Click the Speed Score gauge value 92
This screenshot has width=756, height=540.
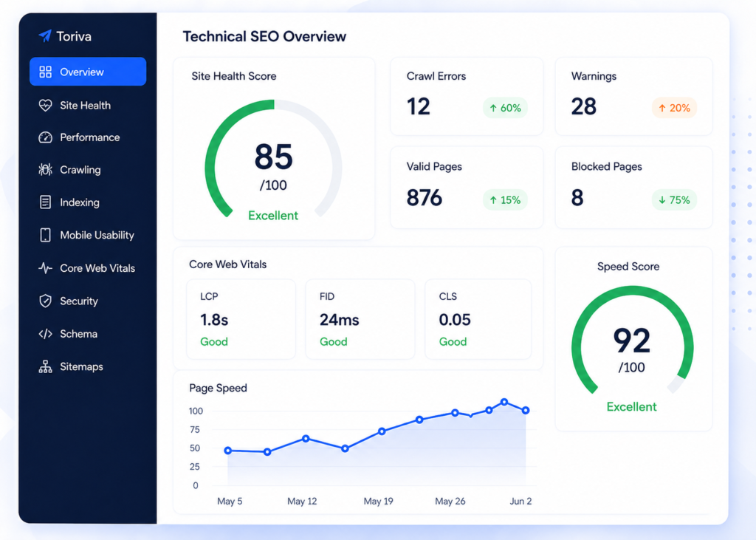[632, 341]
